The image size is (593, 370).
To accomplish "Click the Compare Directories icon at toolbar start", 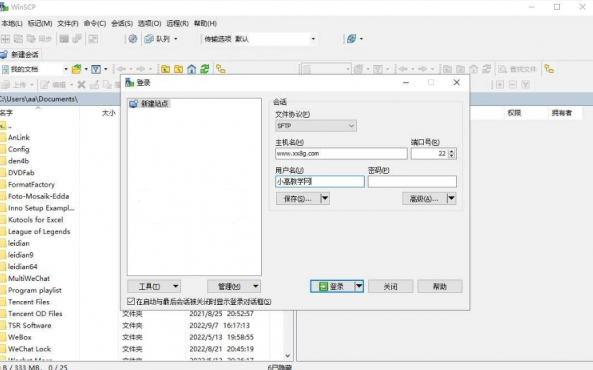I will (x=5, y=39).
